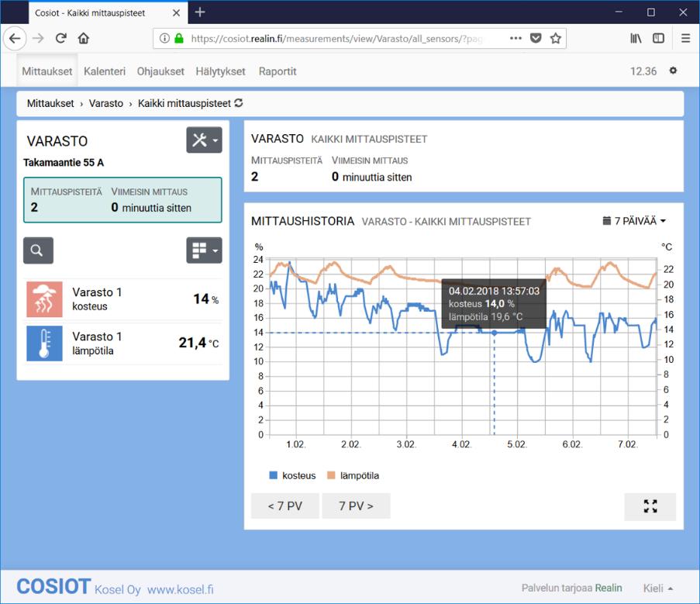Click the MITTAUSHISTORIA heading
Image resolution: width=700 pixels, height=604 pixels.
[x=302, y=222]
